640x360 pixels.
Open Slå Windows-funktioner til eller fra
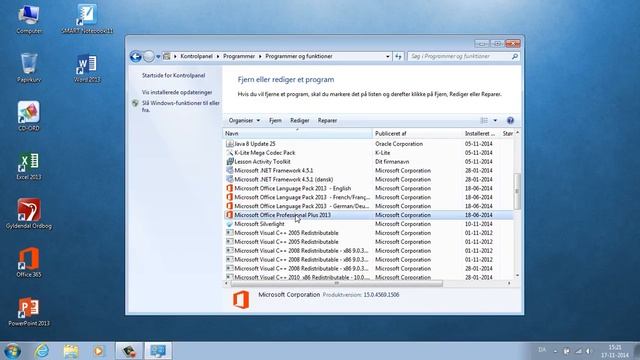pyautogui.click(x=180, y=107)
